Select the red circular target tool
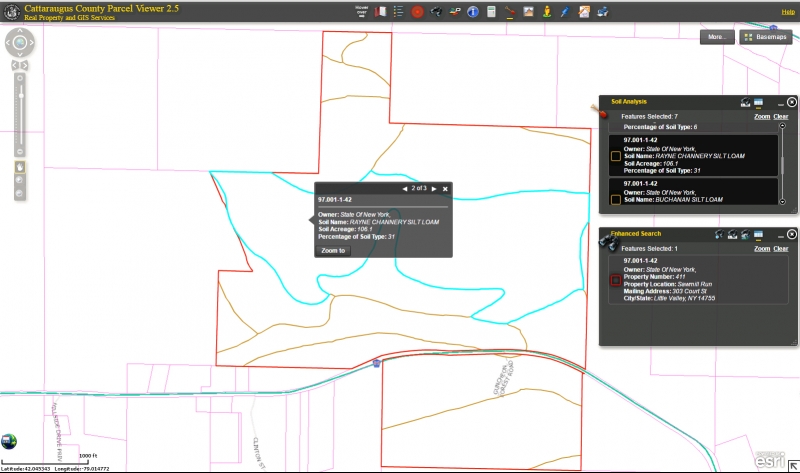The height and width of the screenshot is (473, 800). coord(418,12)
